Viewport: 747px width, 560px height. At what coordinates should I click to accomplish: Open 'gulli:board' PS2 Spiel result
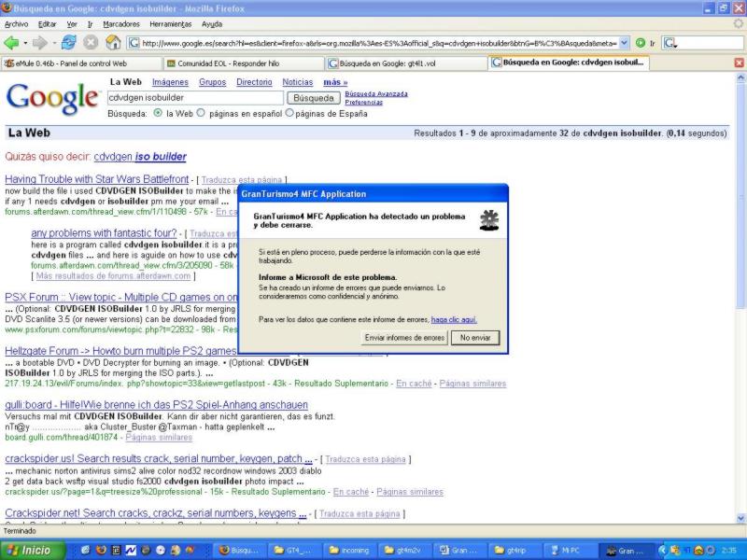[x=156, y=405]
